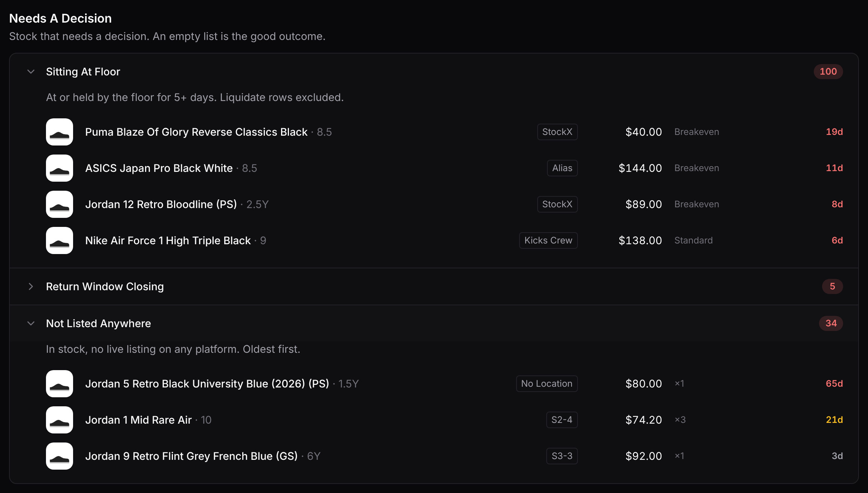This screenshot has width=868, height=493.
Task: Click the Return Window Closing section title
Action: pos(105,286)
